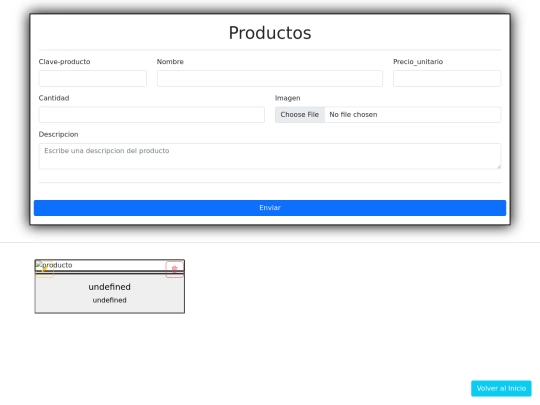Click into the Precio_unitario field

pos(447,79)
